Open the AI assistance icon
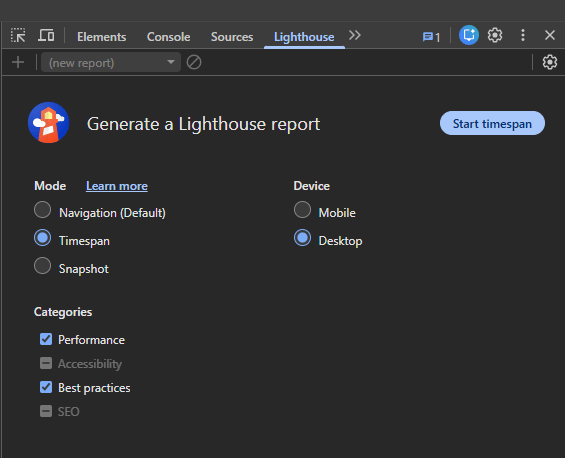Viewport: 565px width, 458px height. pos(469,35)
